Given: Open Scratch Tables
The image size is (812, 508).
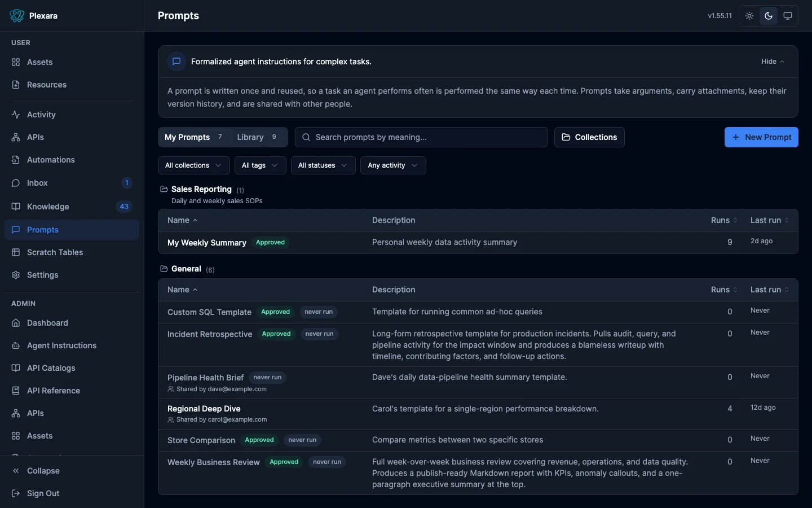Looking at the screenshot, I should point(72,252).
